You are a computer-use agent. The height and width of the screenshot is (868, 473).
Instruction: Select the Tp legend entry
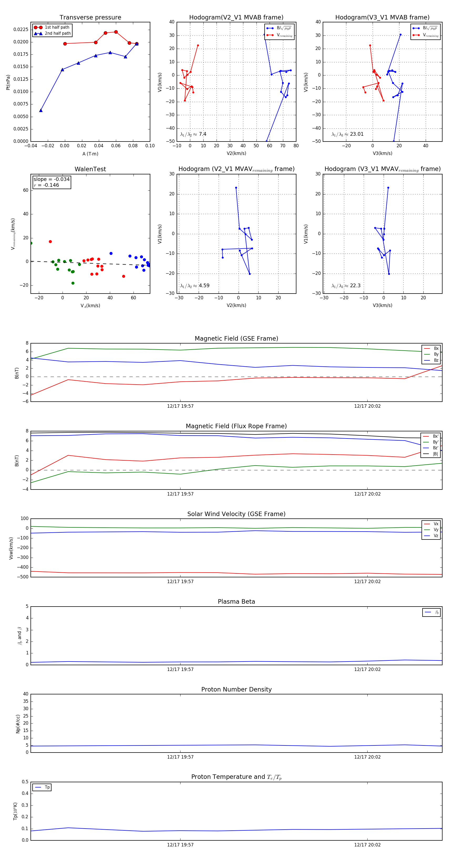tap(42, 787)
